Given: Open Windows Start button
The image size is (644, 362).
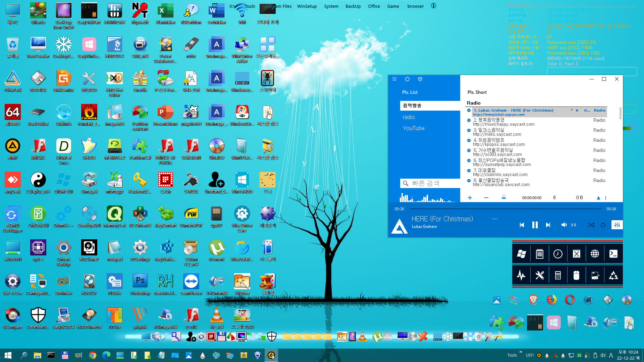Looking at the screenshot, I should (x=8, y=355).
